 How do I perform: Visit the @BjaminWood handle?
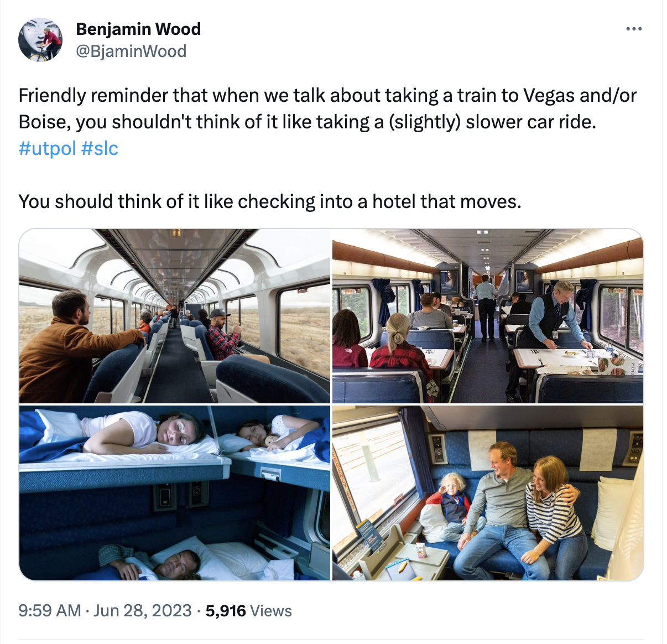click(131, 51)
